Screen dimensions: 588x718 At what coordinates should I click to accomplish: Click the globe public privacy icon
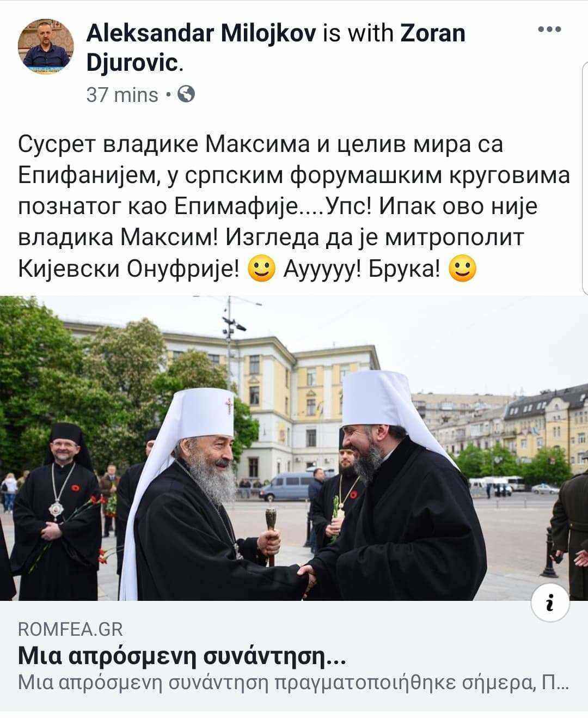point(187,95)
